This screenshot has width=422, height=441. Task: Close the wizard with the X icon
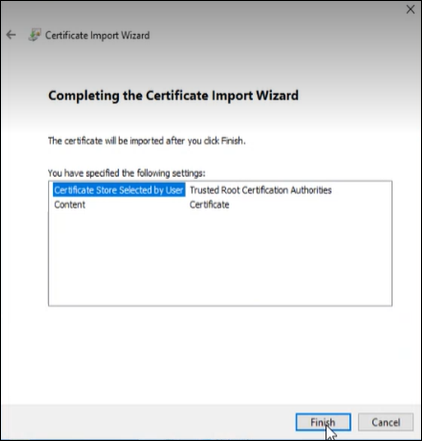[x=410, y=9]
